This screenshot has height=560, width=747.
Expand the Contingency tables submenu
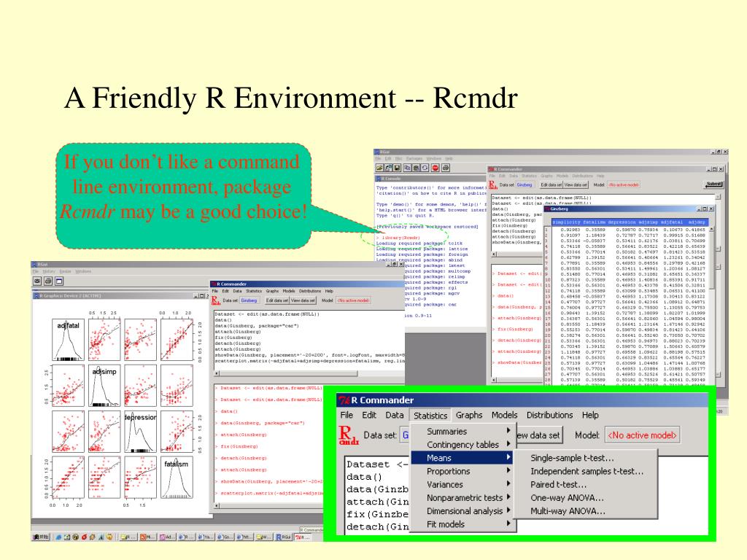tap(463, 445)
